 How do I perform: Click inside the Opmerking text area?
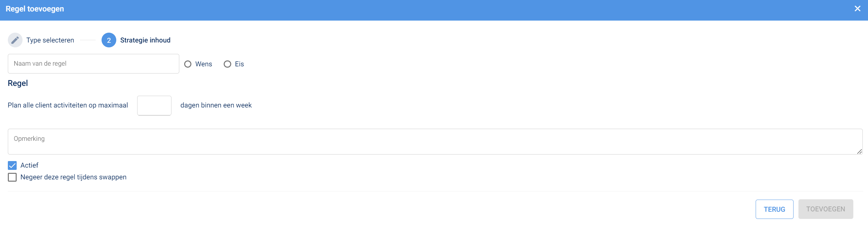pos(435,142)
